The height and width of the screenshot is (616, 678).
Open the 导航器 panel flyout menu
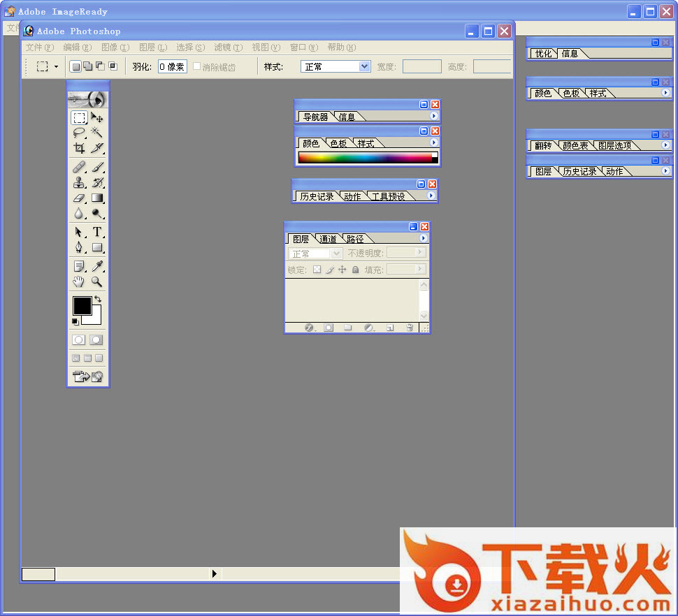433,116
